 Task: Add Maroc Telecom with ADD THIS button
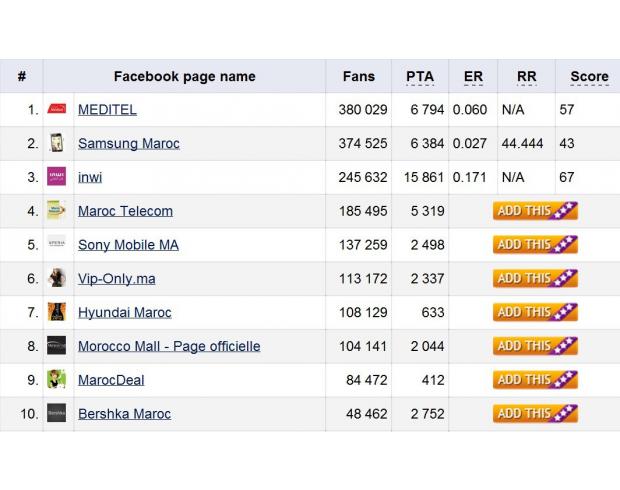tap(535, 211)
